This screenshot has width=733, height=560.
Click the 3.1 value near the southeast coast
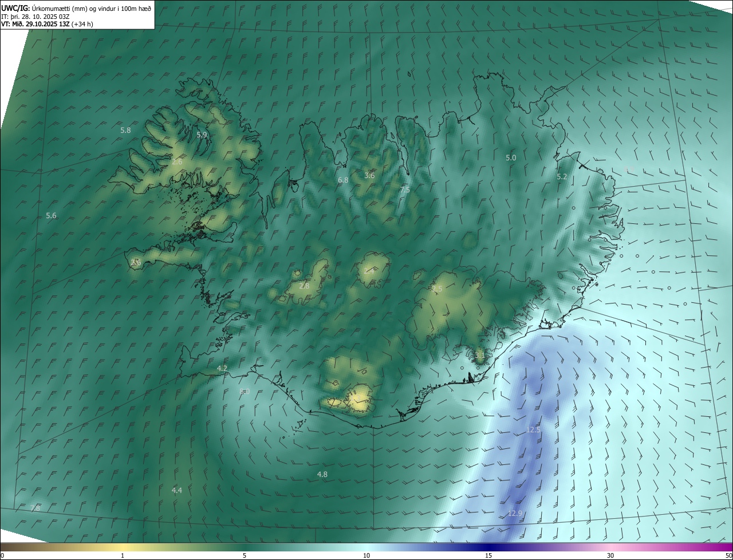tap(480, 356)
